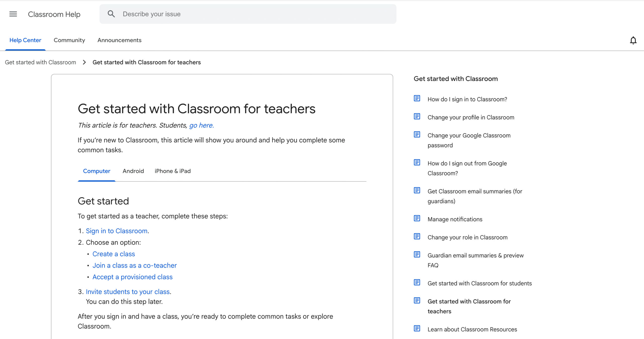This screenshot has width=644, height=339.
Task: Click article icon beside 'Manage notifications'
Action: point(417,218)
